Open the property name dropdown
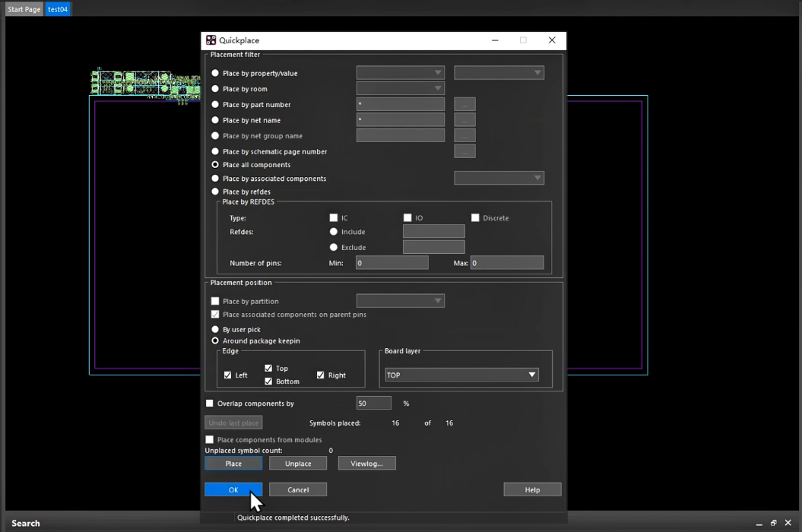This screenshot has width=802, height=532. coord(400,73)
